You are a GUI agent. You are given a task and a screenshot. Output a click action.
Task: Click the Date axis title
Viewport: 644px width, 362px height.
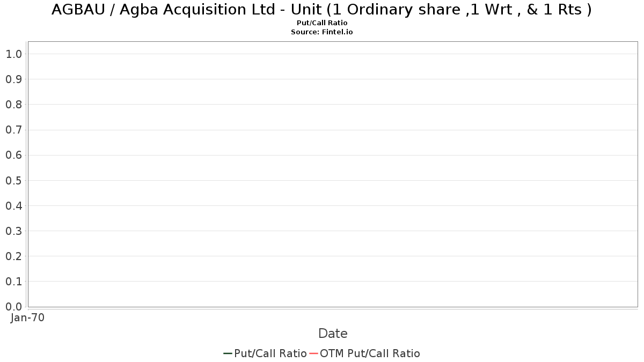(x=333, y=333)
